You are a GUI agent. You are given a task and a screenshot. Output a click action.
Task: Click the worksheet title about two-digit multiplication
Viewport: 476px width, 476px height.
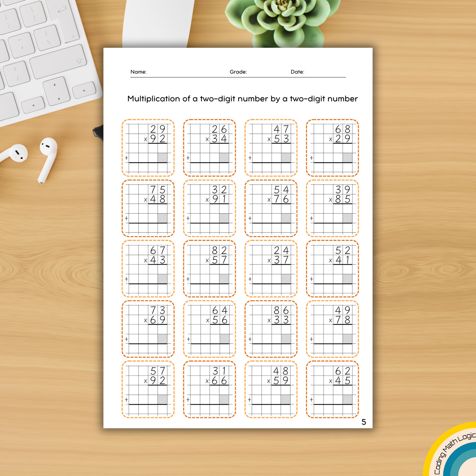click(242, 99)
